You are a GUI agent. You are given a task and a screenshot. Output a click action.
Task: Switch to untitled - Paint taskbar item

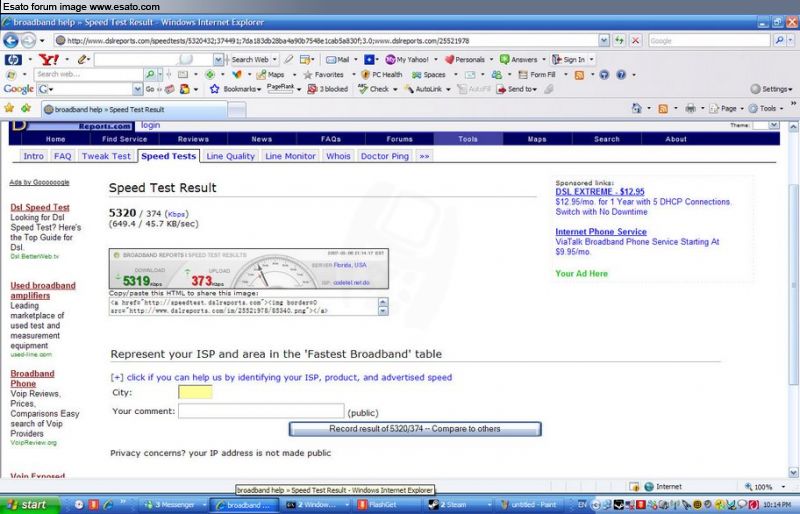[x=529, y=504]
